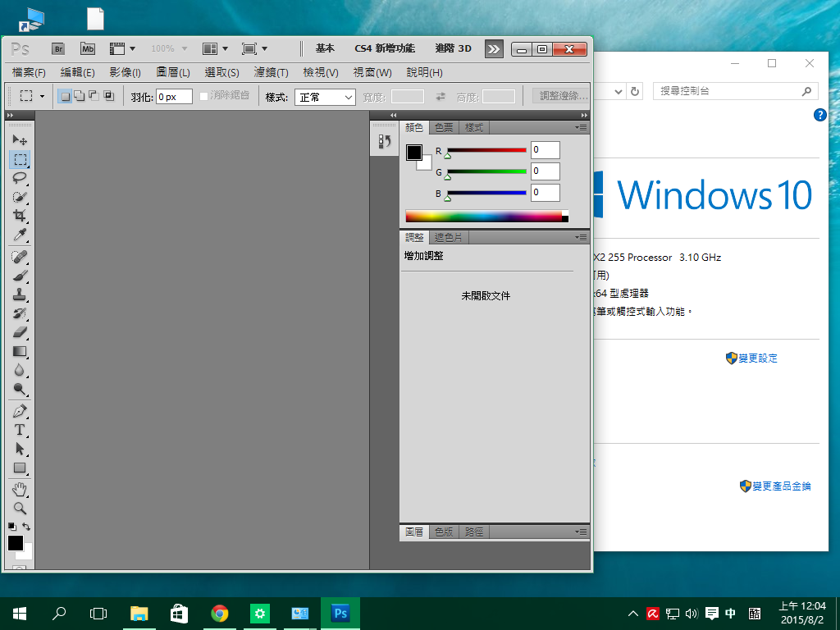Choose Intersect with Selection mode
Image resolution: width=840 pixels, height=630 pixels.
pyautogui.click(x=109, y=97)
